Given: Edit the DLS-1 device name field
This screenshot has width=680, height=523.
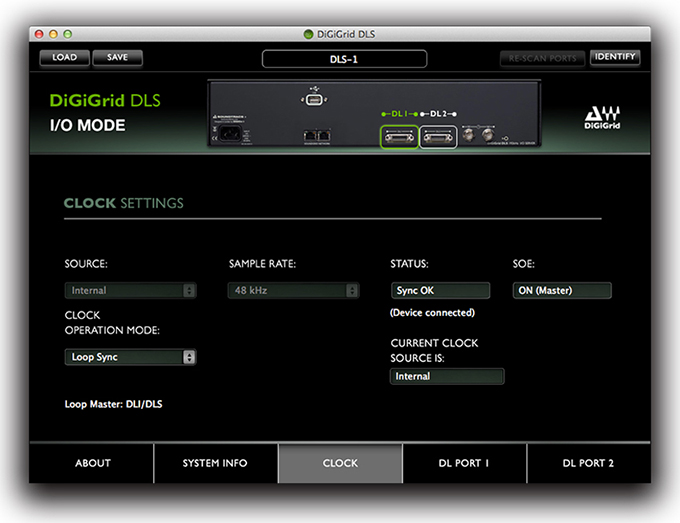Looking at the screenshot, I should pos(344,59).
